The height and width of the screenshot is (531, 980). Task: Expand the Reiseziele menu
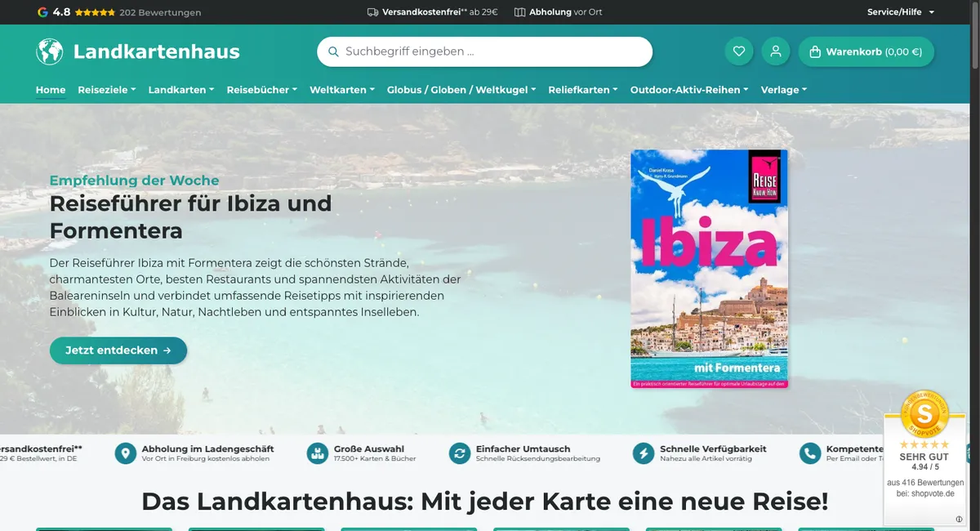click(x=107, y=90)
